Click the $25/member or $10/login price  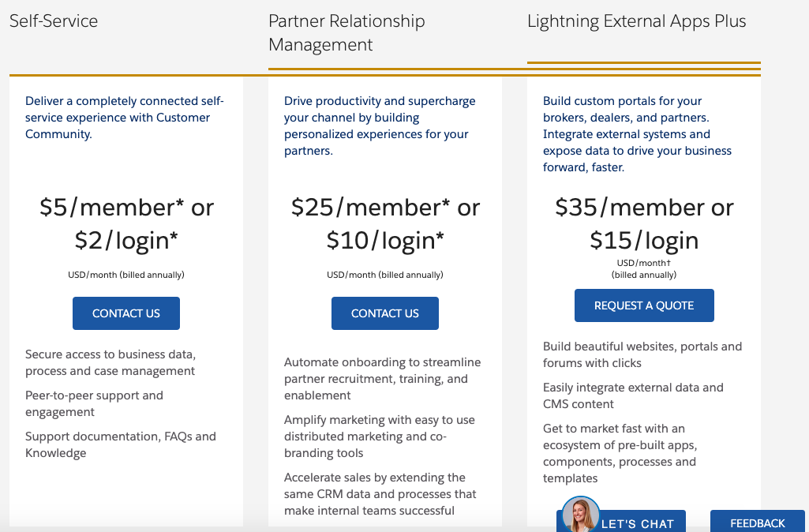point(385,224)
